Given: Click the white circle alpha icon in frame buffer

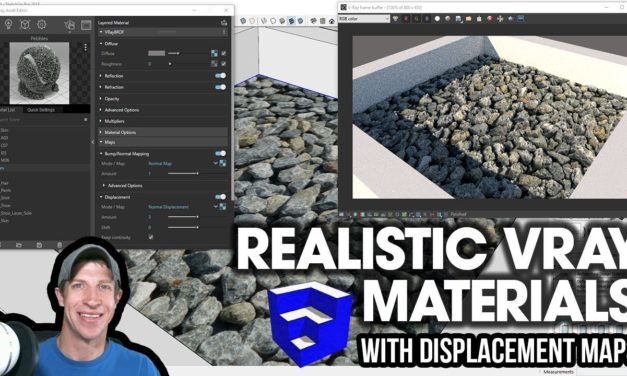Looking at the screenshot, I should pos(437,18).
